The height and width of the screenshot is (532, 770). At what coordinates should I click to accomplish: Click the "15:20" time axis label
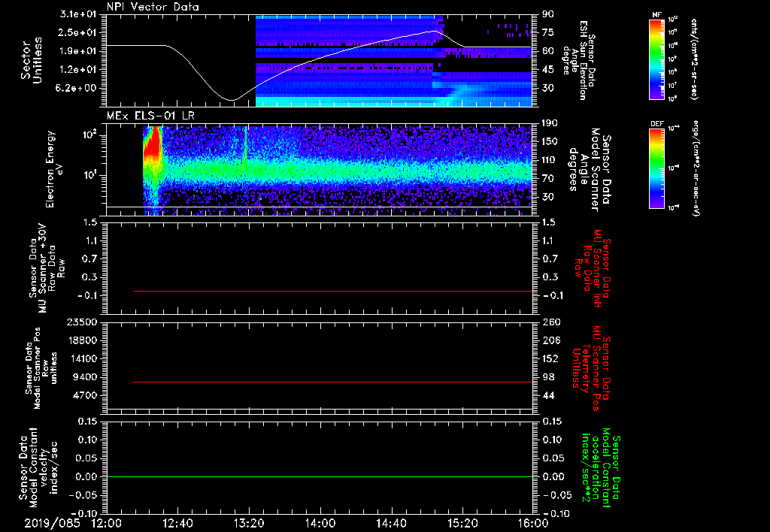pyautogui.click(x=462, y=523)
